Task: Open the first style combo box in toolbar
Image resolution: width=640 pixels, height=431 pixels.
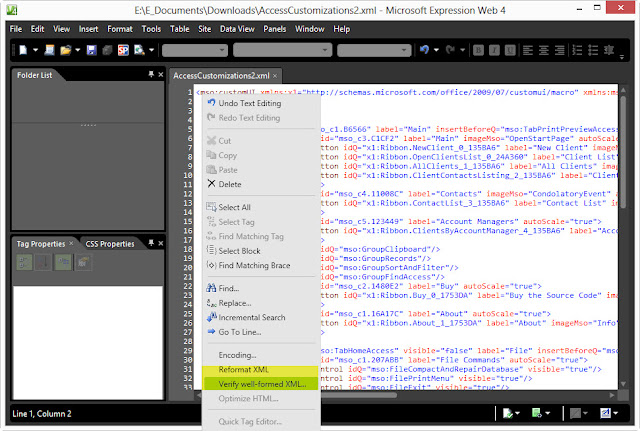Action: point(195,50)
